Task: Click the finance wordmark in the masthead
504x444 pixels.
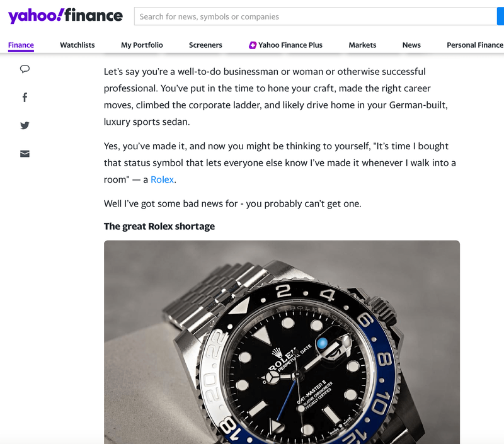Action: [x=93, y=16]
